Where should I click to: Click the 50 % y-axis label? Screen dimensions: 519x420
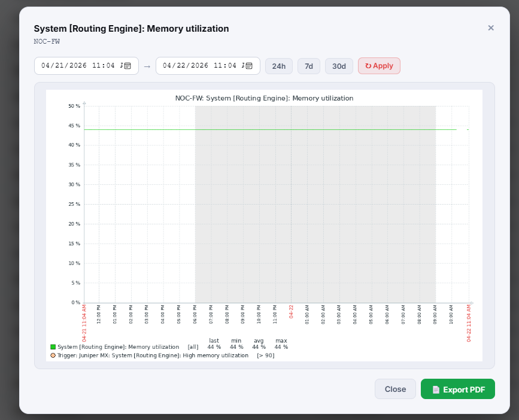click(74, 106)
